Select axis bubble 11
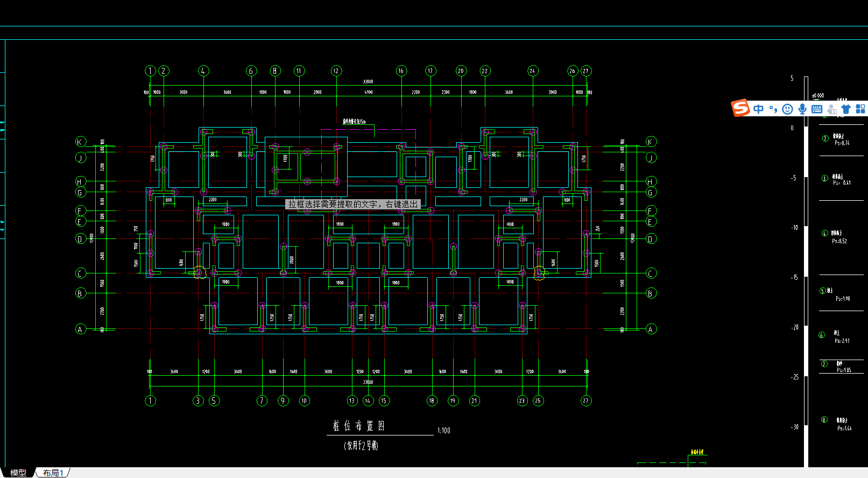The height and width of the screenshot is (478, 868). click(x=299, y=71)
